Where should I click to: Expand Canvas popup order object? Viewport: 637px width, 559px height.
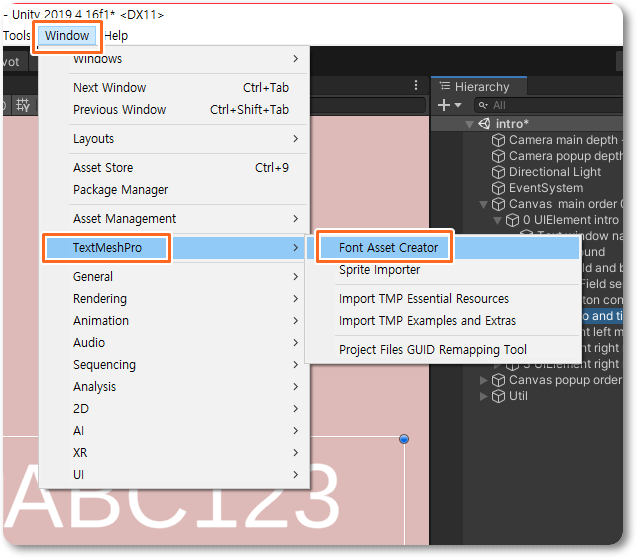[x=483, y=380]
